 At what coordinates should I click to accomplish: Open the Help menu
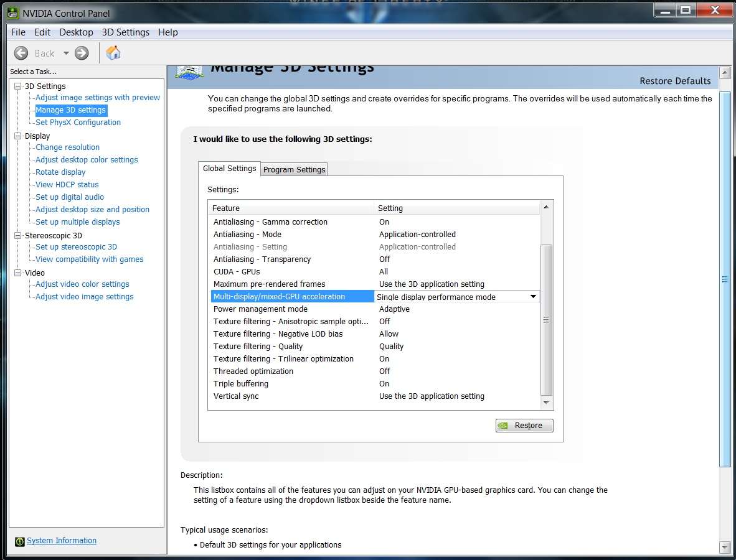(x=168, y=32)
